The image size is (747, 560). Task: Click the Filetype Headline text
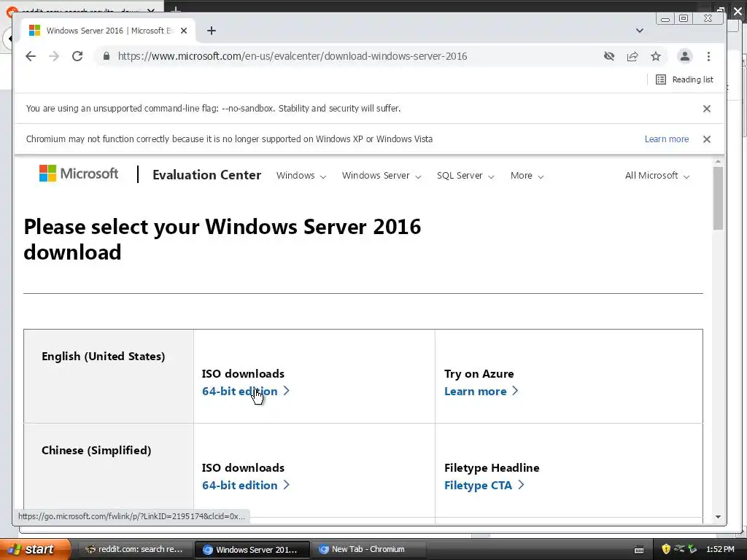(492, 467)
